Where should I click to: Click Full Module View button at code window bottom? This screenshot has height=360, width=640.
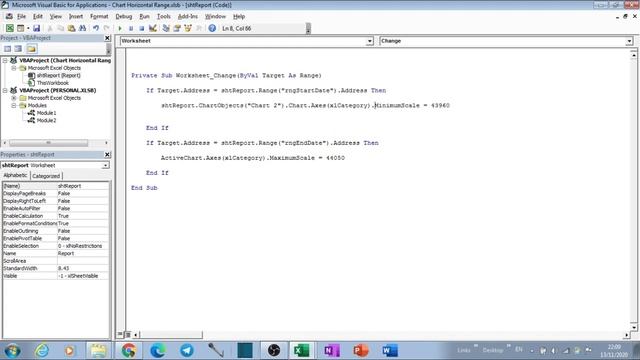point(127,335)
